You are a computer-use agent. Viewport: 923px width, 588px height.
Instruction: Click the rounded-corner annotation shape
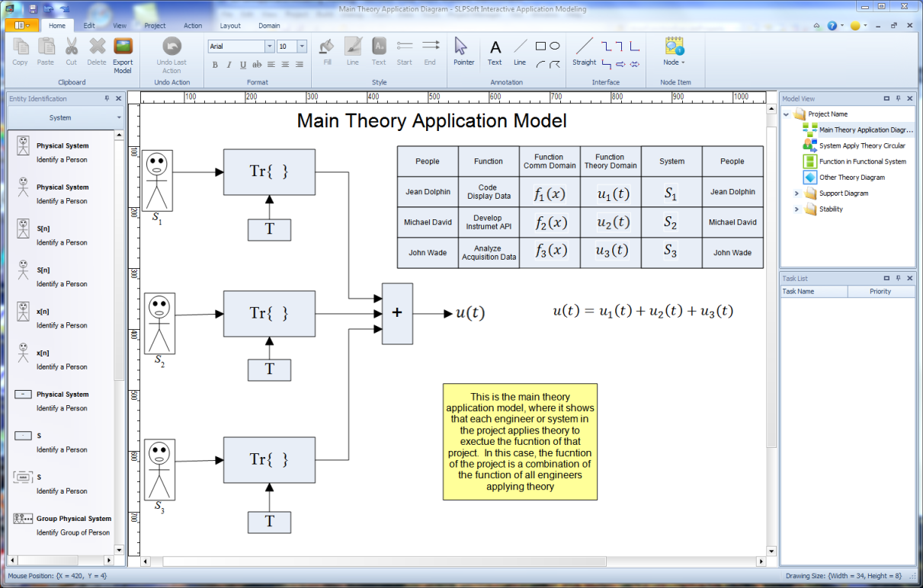[555, 64]
